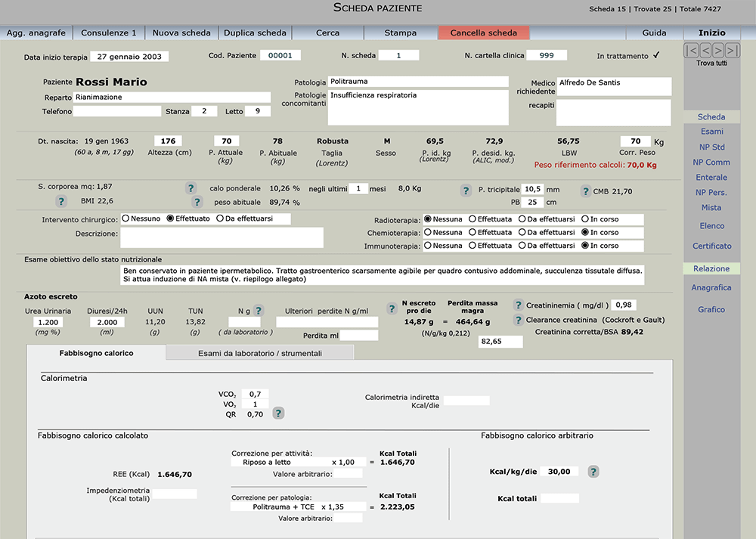Open NP Pers. in the sidebar
This screenshot has width=756, height=539.
(x=711, y=192)
